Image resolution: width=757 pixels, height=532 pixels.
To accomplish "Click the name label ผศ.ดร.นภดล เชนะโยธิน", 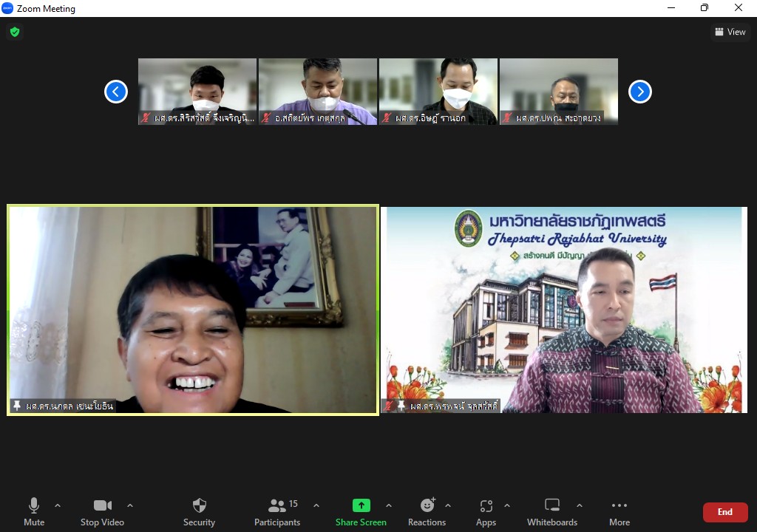I will [x=69, y=406].
